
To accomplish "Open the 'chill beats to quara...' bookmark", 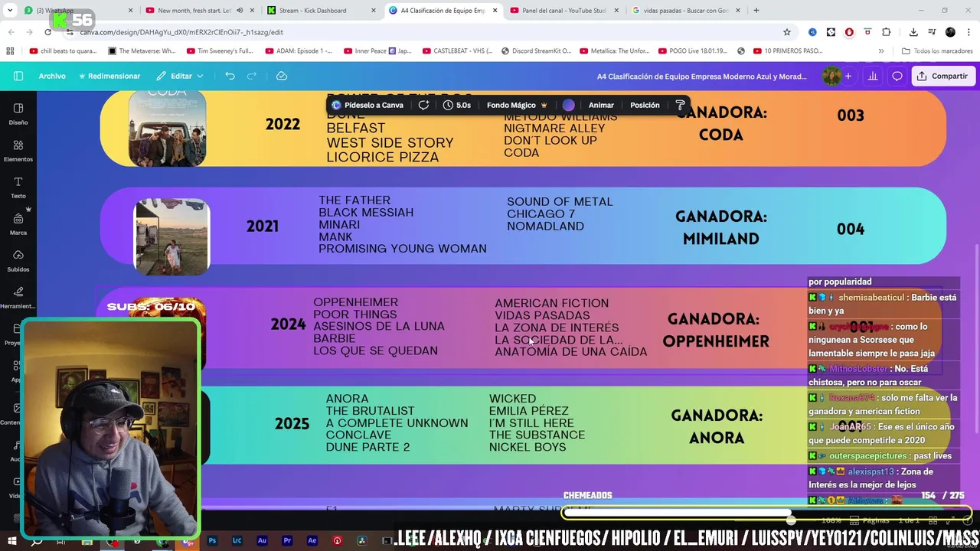I will click(63, 51).
